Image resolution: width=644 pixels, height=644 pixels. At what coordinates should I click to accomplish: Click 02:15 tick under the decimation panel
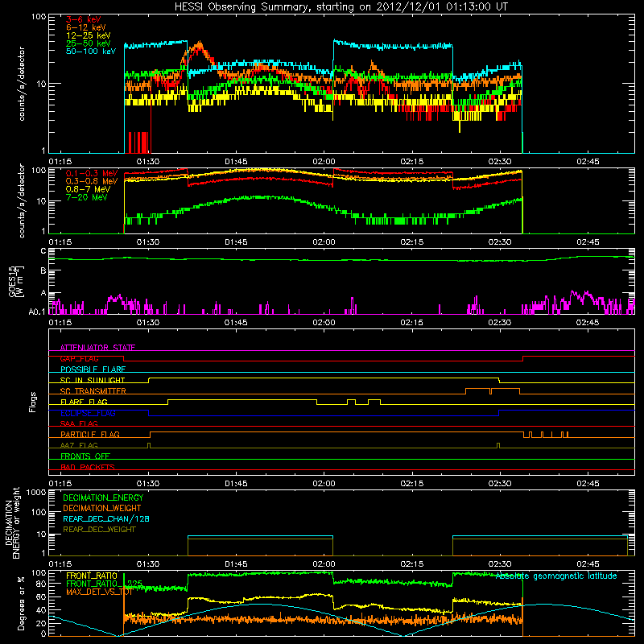[x=412, y=564]
